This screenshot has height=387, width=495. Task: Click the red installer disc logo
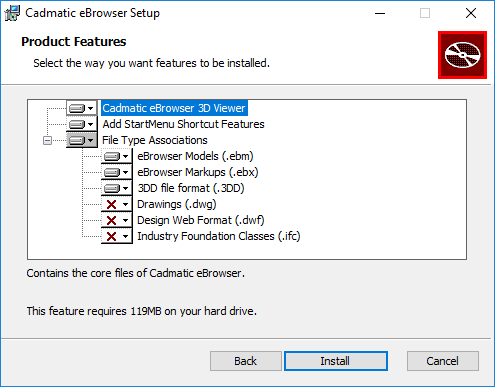coord(462,55)
